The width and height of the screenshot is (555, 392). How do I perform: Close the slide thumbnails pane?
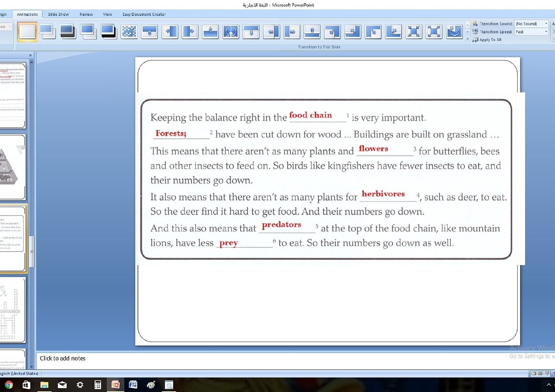point(30,55)
